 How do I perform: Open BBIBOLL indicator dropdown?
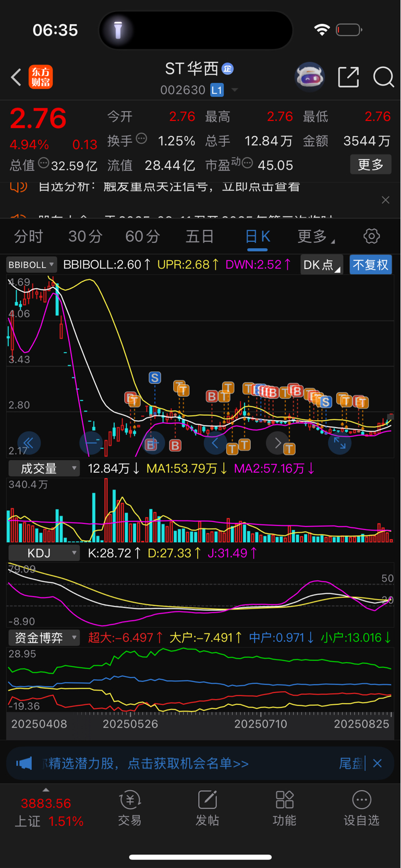[31, 265]
